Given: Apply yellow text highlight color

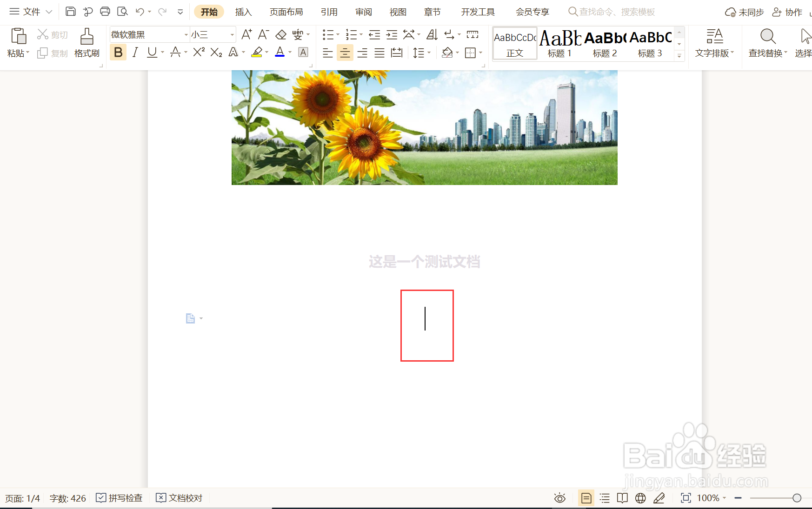Looking at the screenshot, I should 257,53.
